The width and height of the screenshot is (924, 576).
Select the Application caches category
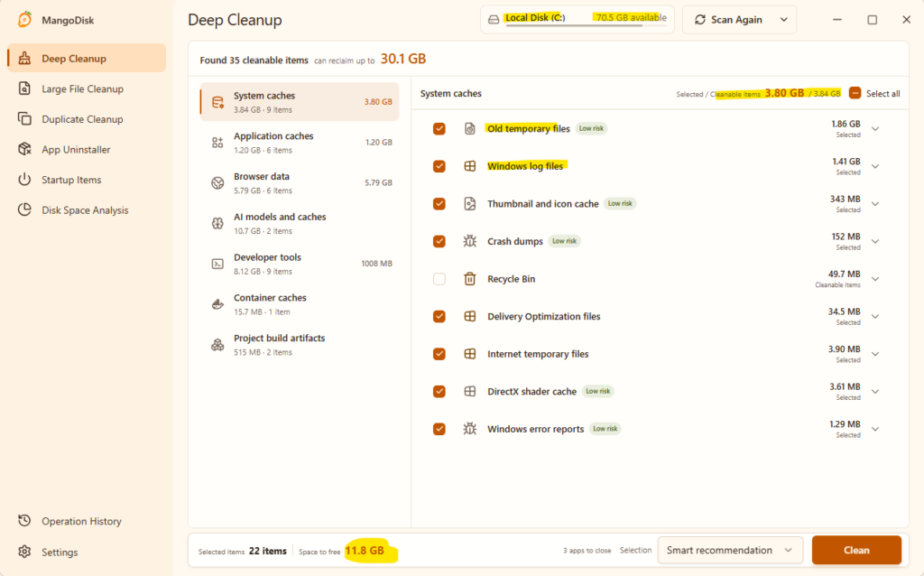click(x=300, y=143)
